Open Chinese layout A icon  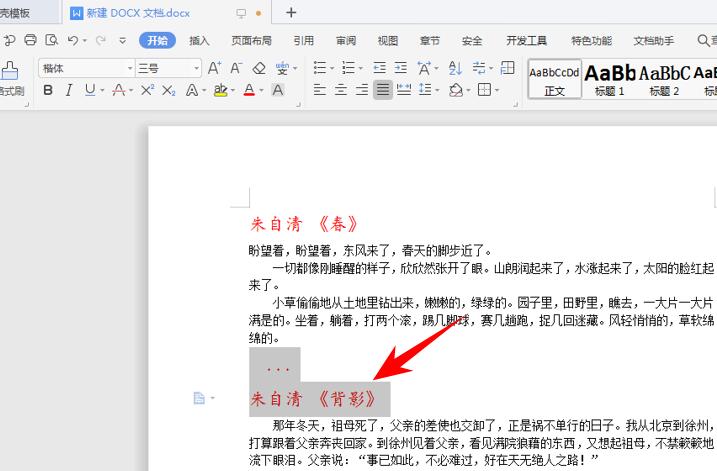pyautogui.click(x=424, y=68)
